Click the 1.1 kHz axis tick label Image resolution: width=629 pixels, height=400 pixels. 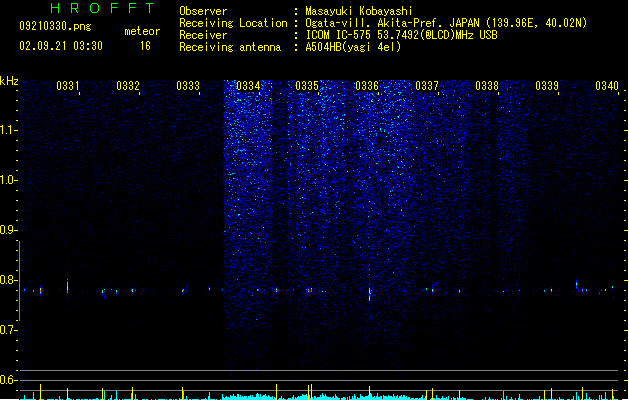8,130
